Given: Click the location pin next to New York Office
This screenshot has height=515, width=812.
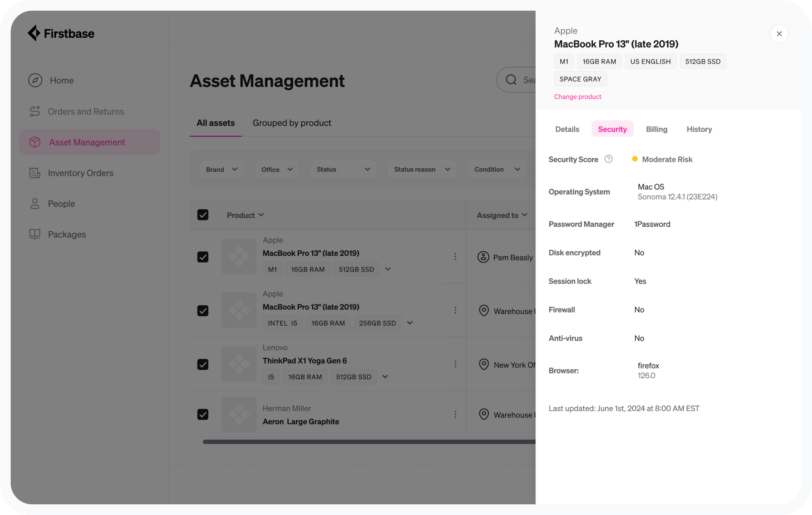Looking at the screenshot, I should point(484,364).
